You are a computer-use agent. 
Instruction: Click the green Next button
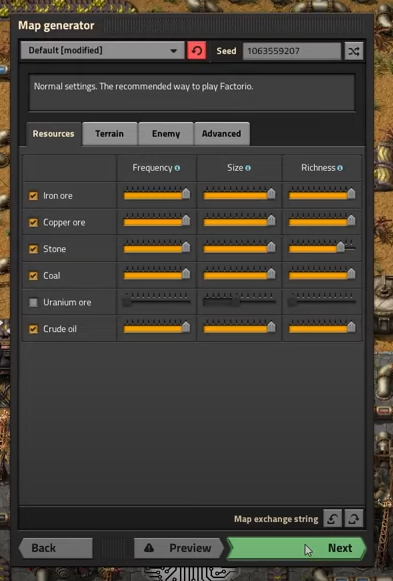(297, 548)
